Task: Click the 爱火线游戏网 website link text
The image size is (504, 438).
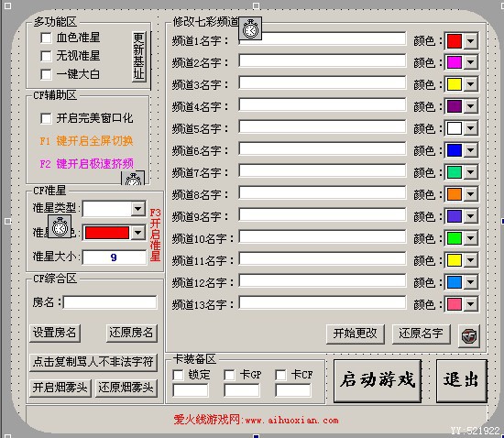Action: (257, 420)
